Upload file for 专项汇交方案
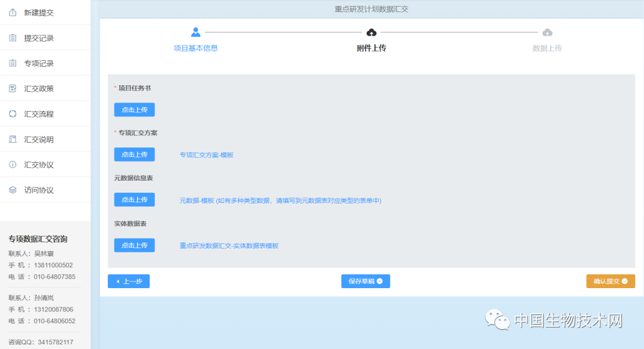The height and width of the screenshot is (349, 644). (x=134, y=155)
